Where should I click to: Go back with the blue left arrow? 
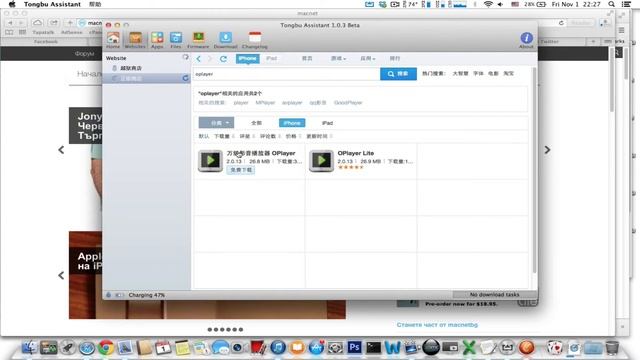198,59
